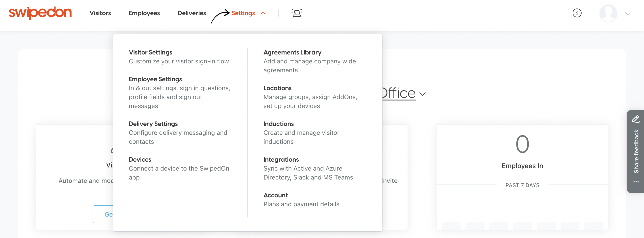Choose Delivery Settings option
This screenshot has width=644, height=238.
[153, 124]
